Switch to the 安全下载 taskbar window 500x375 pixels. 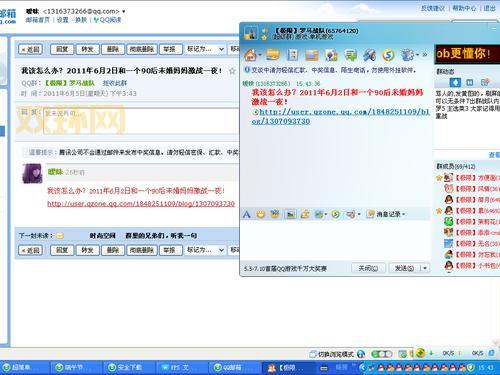coord(129,367)
